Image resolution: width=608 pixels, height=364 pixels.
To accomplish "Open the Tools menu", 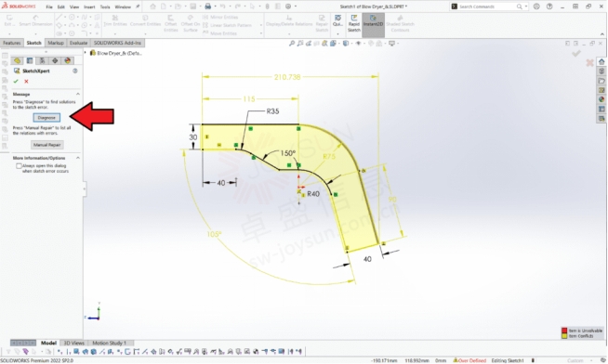I will click(x=105, y=7).
